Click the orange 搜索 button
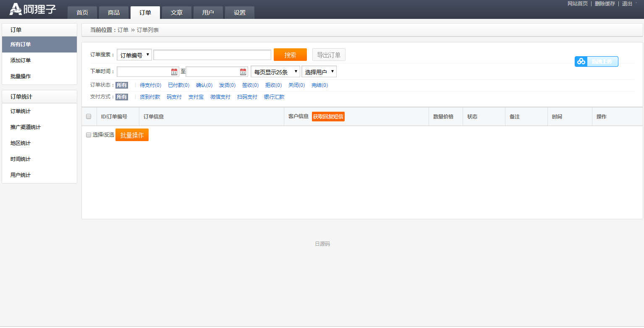The width and height of the screenshot is (644, 328). tap(290, 54)
